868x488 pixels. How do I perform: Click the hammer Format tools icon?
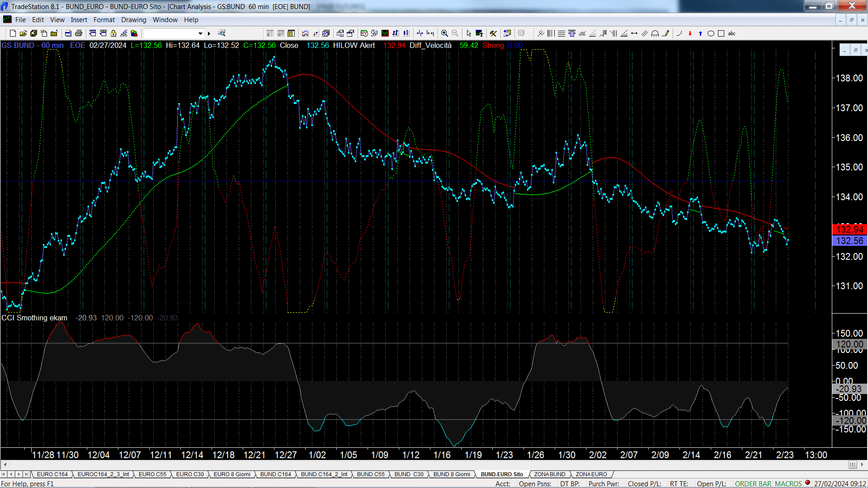coord(493,33)
